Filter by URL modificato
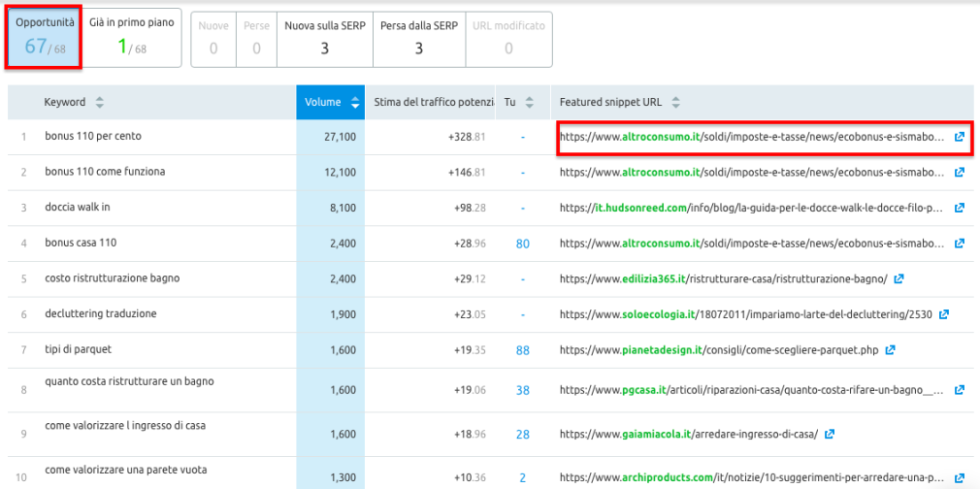The width and height of the screenshot is (980, 489). [508, 38]
